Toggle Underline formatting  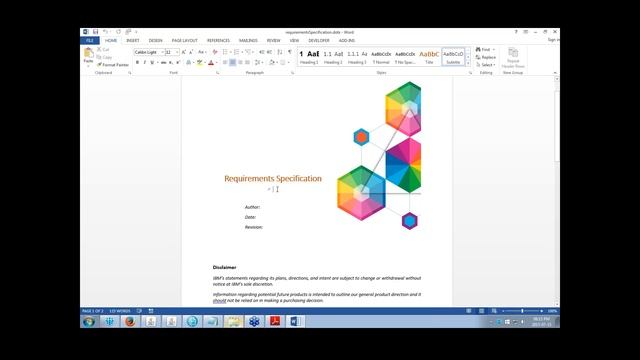click(x=152, y=62)
